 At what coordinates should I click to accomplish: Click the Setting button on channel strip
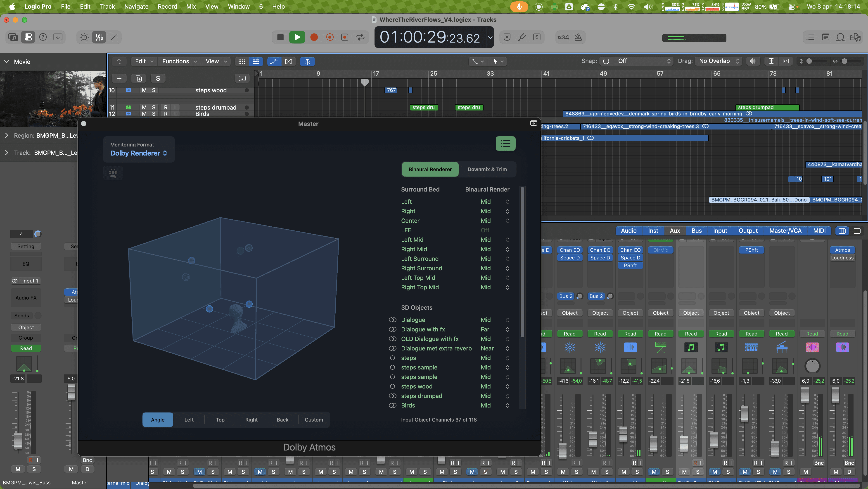[26, 247]
